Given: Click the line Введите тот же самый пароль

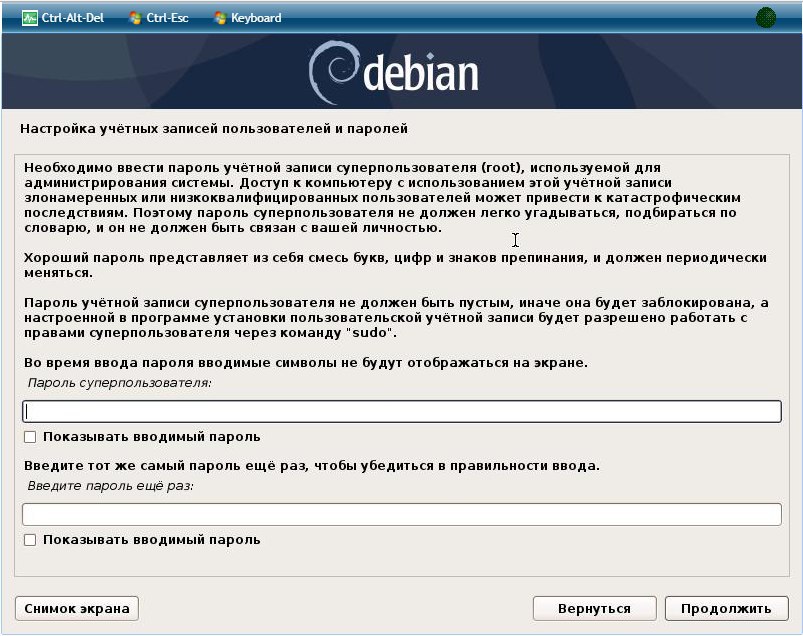Looking at the screenshot, I should pos(311,465).
